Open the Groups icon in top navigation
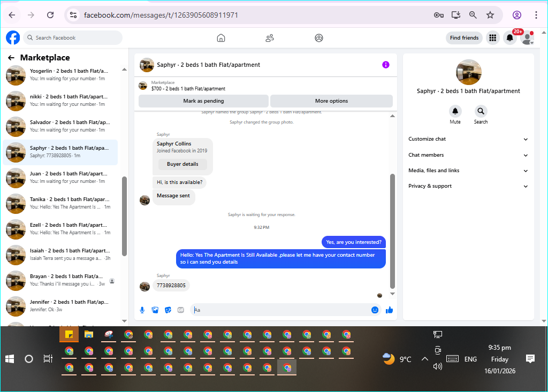This screenshot has height=392, width=548. [x=319, y=38]
